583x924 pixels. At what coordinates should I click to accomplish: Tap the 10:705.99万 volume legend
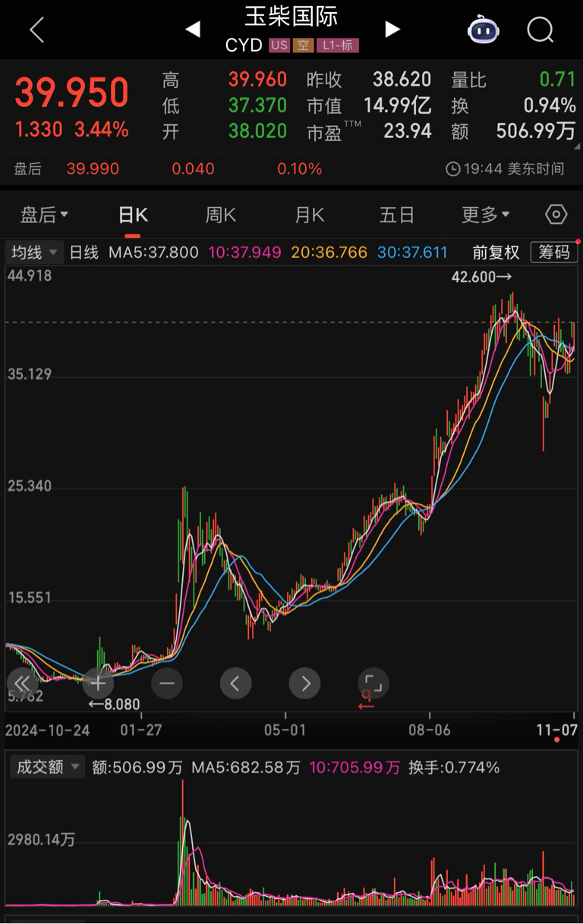355,767
